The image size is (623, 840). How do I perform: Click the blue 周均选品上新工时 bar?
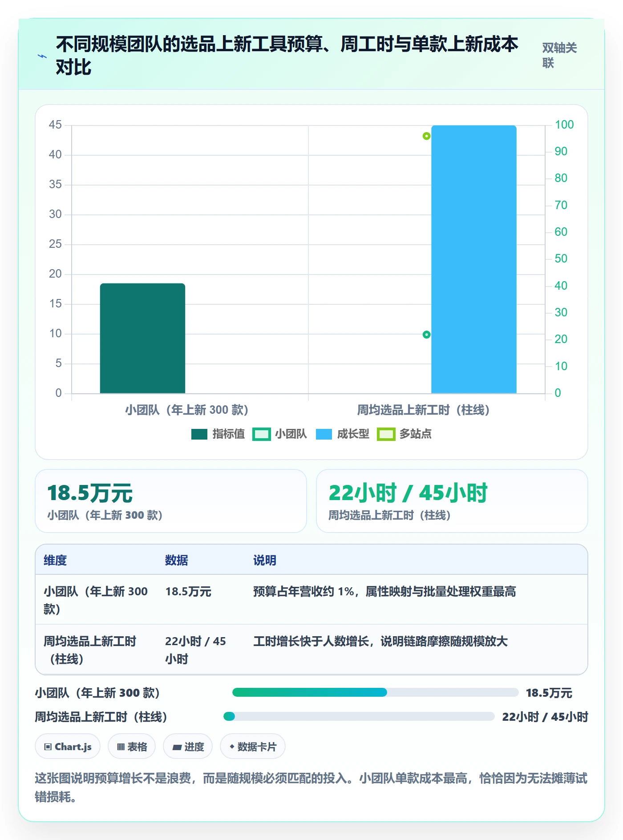pos(474,259)
